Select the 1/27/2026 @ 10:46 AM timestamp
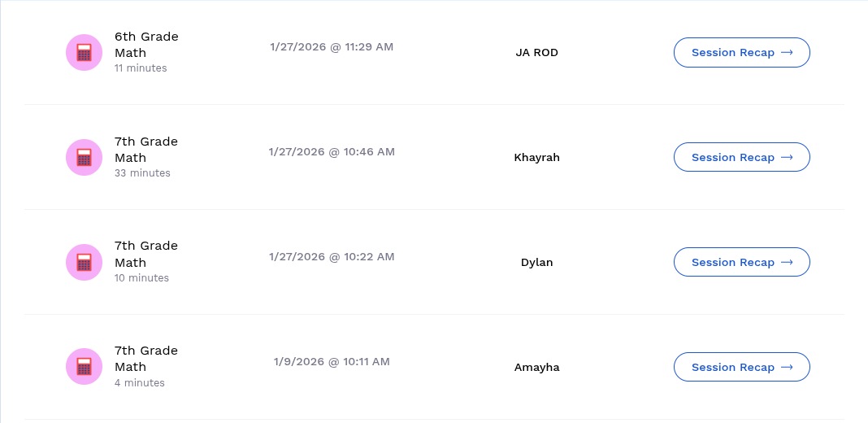The height and width of the screenshot is (423, 868). point(332,152)
